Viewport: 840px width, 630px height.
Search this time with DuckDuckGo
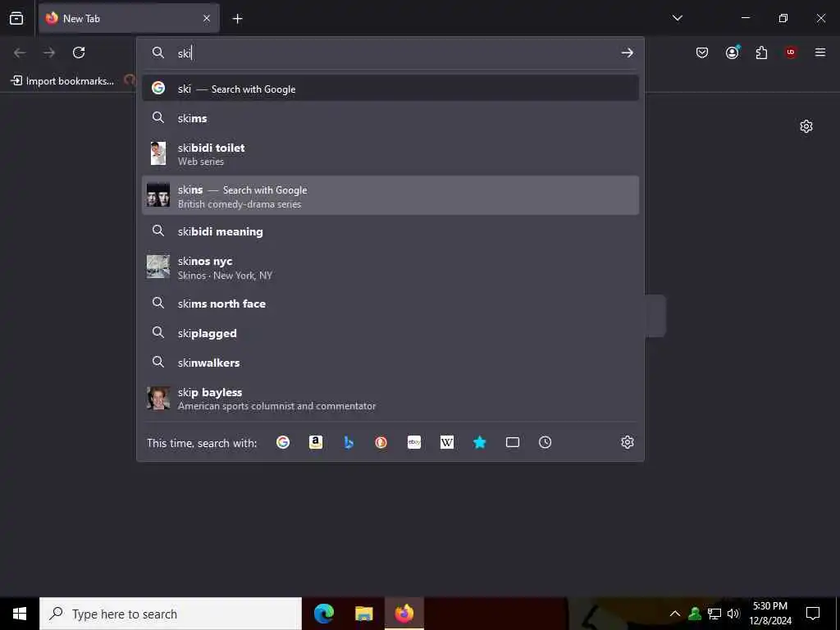[381, 442]
